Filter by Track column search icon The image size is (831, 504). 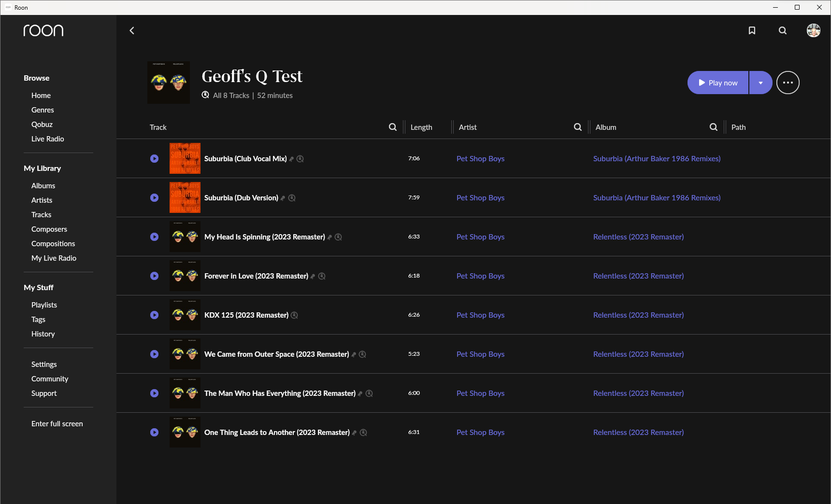click(393, 127)
